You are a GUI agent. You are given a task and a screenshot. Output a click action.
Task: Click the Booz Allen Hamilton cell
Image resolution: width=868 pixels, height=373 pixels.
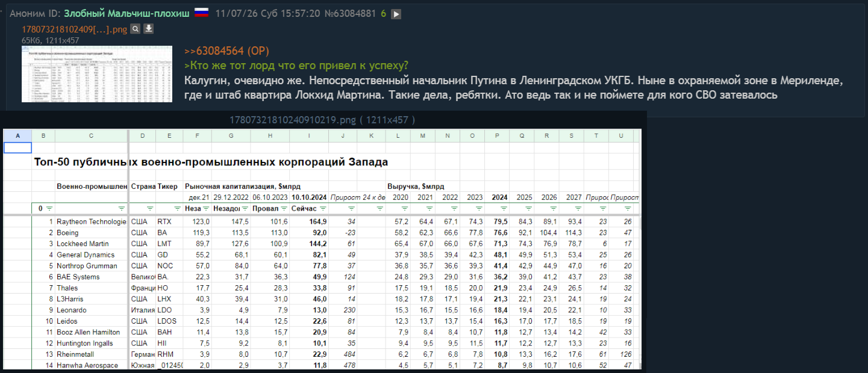click(92, 332)
